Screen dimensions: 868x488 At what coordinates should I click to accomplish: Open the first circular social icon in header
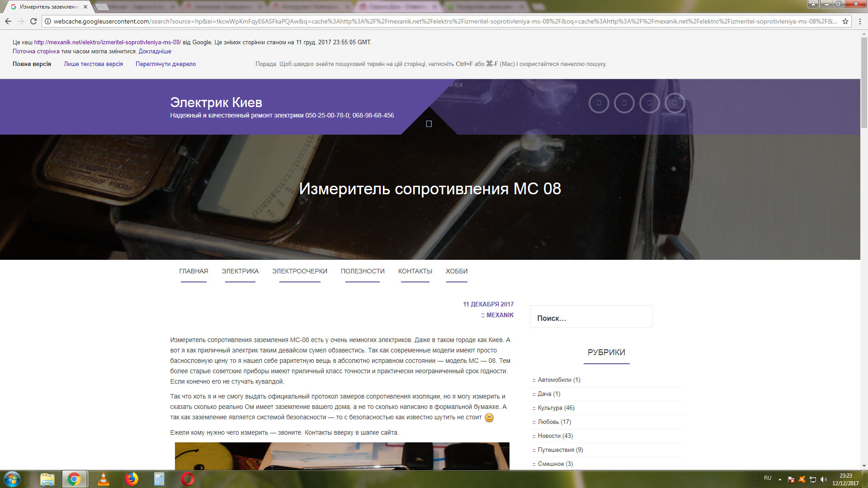point(599,103)
